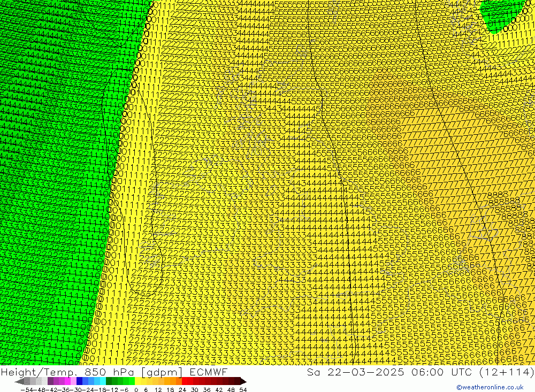The image size is (535, 392).
Task: Select the cyan swatch above -18
Action: pos(103,382)
